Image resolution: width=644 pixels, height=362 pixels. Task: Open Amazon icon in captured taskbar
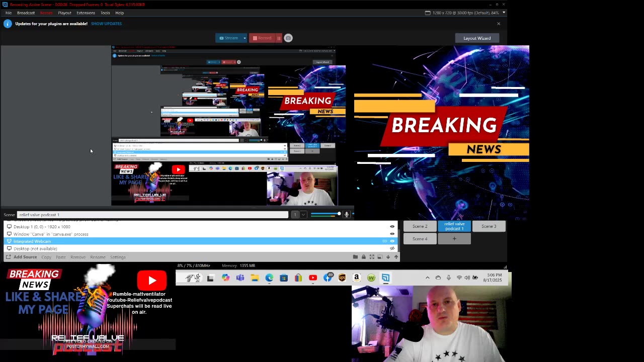click(x=357, y=278)
